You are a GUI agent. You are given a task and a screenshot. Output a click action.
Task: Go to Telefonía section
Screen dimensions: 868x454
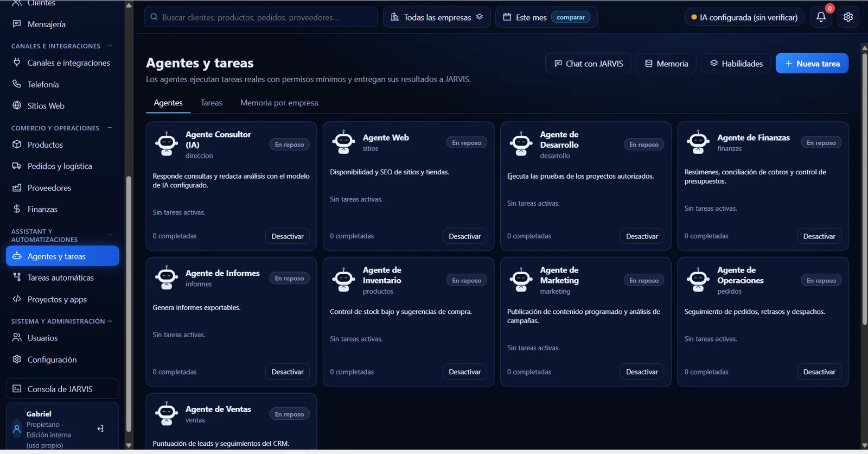tap(62, 84)
